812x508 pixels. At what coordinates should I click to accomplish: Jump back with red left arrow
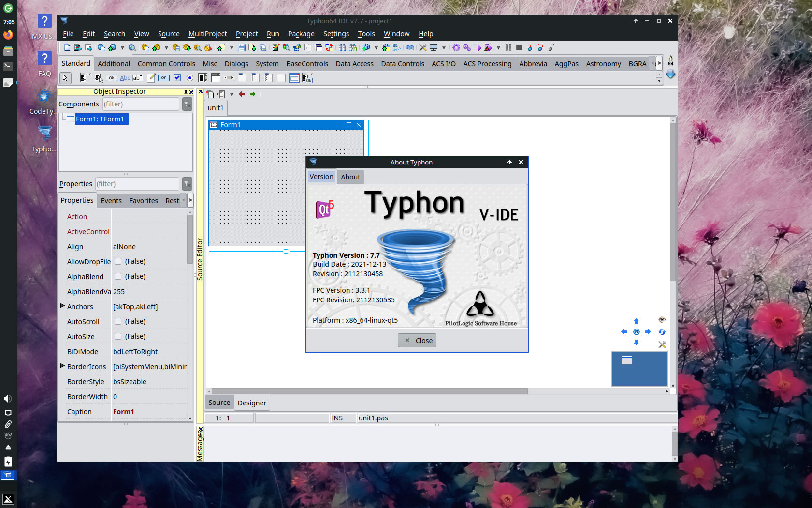coord(242,94)
